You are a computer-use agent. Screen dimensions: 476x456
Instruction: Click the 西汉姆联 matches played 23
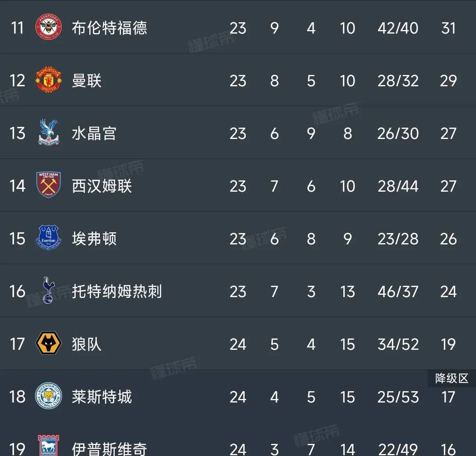(x=238, y=186)
